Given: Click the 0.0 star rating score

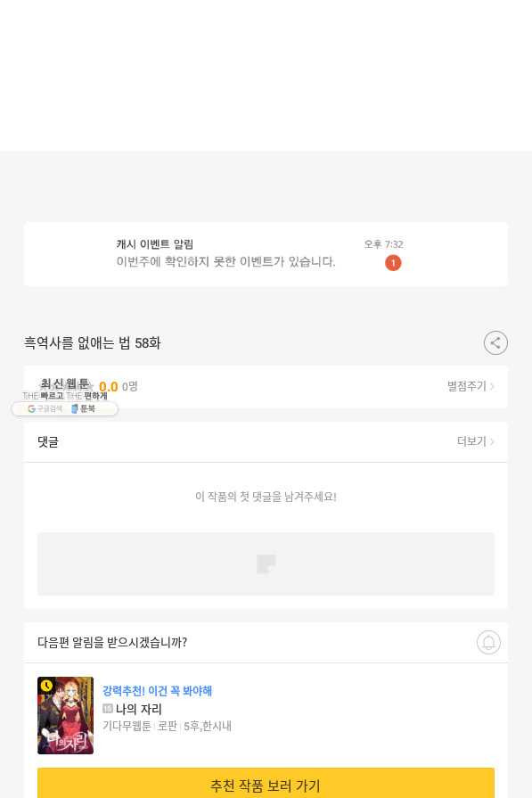Looking at the screenshot, I should click(x=109, y=387).
